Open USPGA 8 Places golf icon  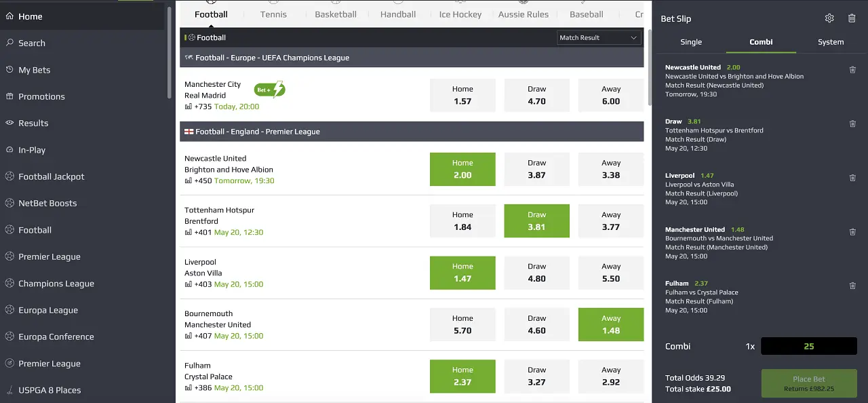[9, 390]
